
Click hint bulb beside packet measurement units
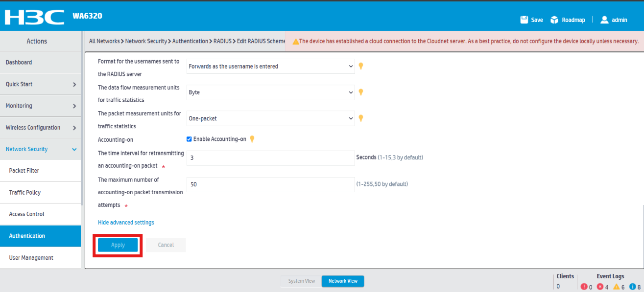(x=361, y=118)
